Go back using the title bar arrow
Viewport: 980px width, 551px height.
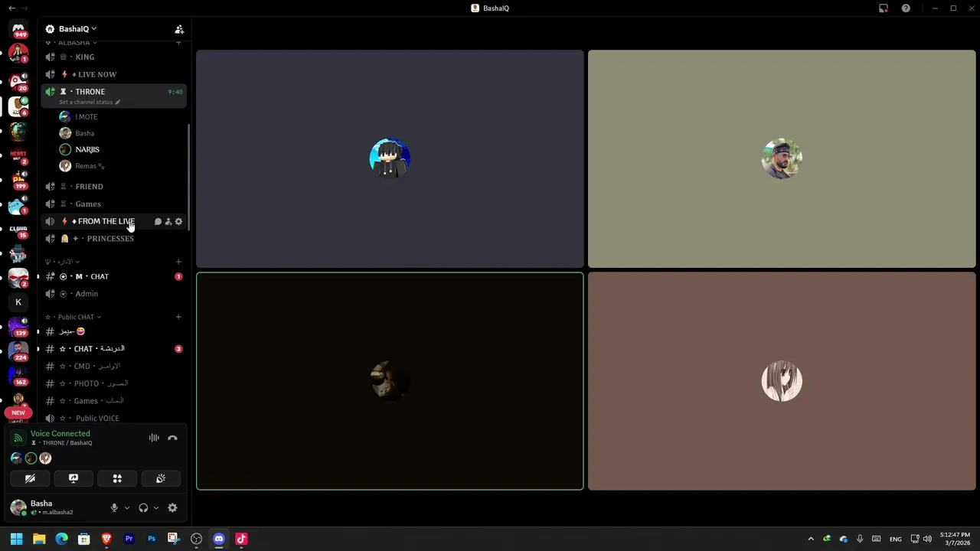tap(11, 8)
